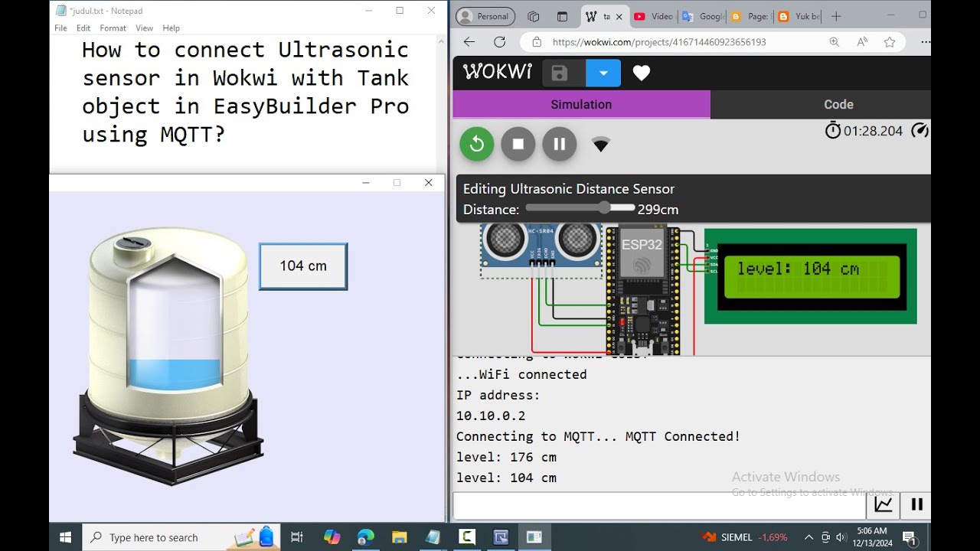Screen dimensions: 980x551
Task: Click the 104 cm numeric display in HMI window
Action: 303,266
